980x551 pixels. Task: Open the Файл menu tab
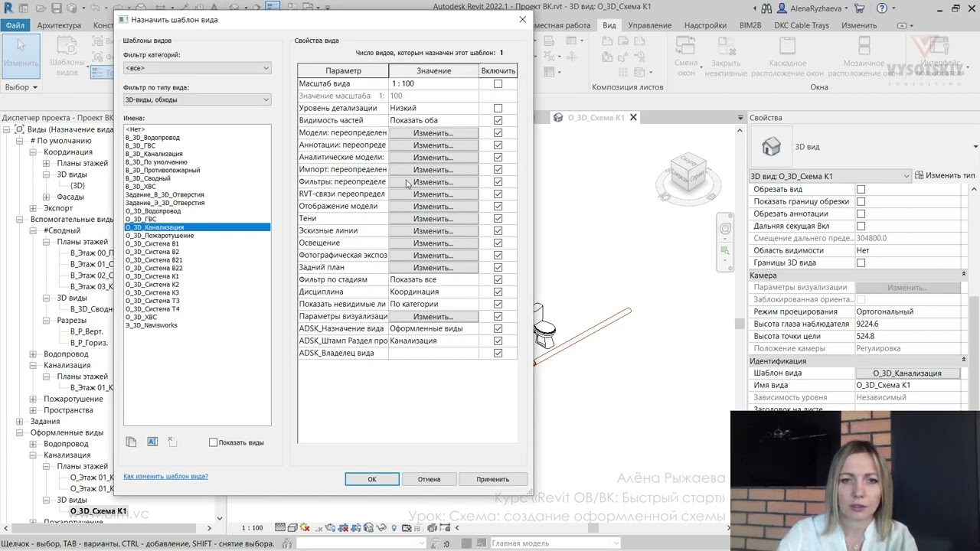point(15,25)
